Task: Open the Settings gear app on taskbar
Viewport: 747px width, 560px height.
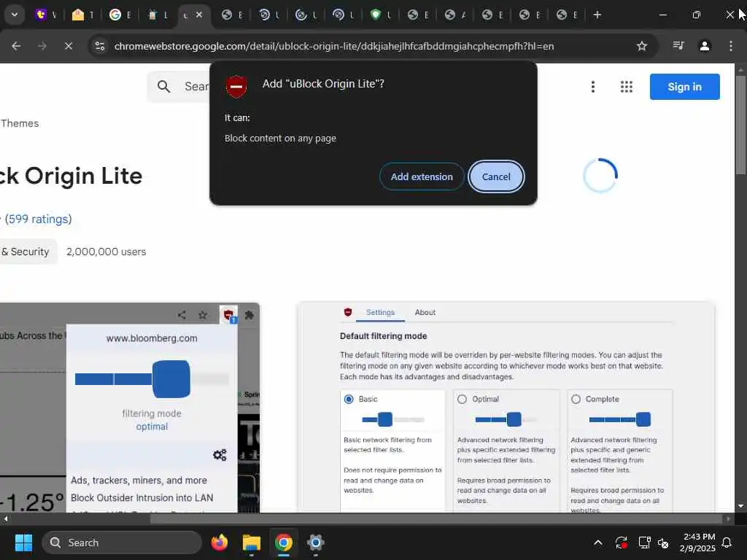Action: point(315,542)
